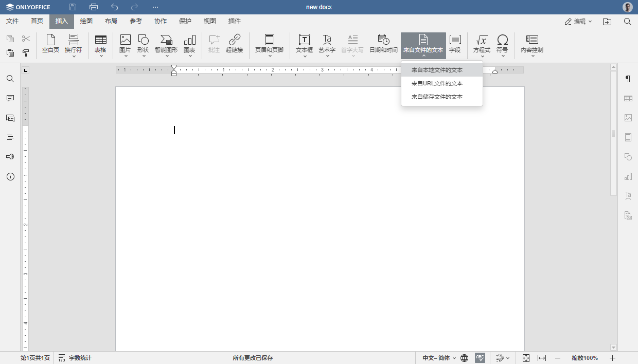The height and width of the screenshot is (364, 638).
Task: Click the user avatar
Action: [628, 7]
